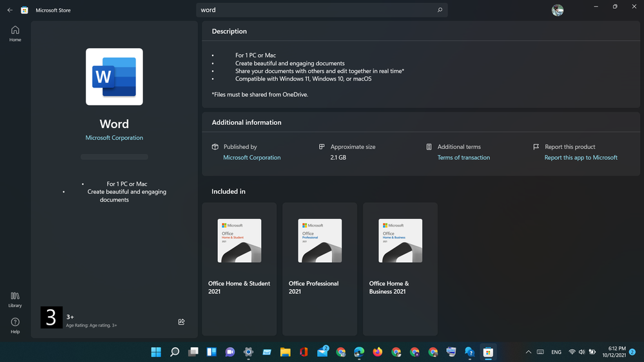Viewport: 644px width, 362px height.
Task: Open Wi-Fi network icon in tray
Action: pyautogui.click(x=572, y=352)
